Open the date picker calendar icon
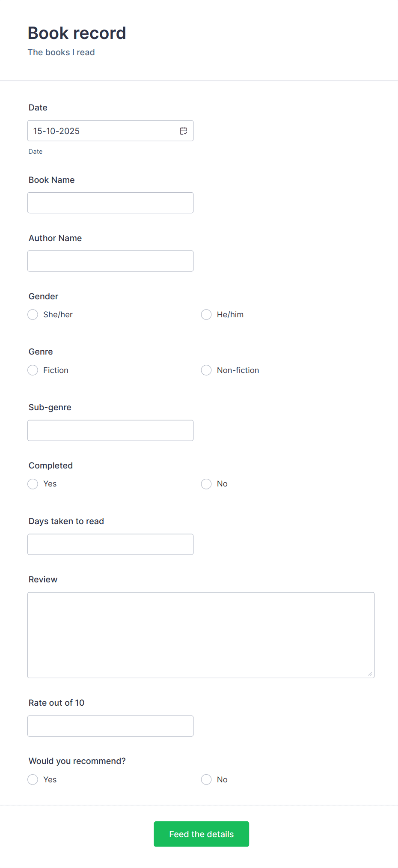The width and height of the screenshot is (398, 868). pyautogui.click(x=183, y=131)
